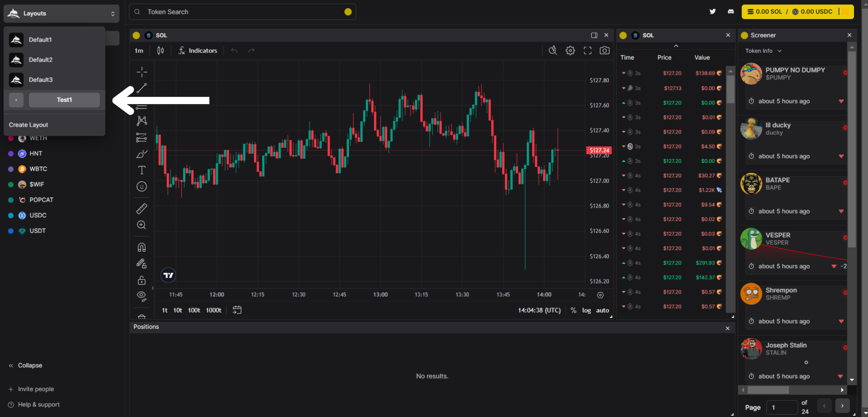Toggle auto scale on chart

pyautogui.click(x=602, y=310)
